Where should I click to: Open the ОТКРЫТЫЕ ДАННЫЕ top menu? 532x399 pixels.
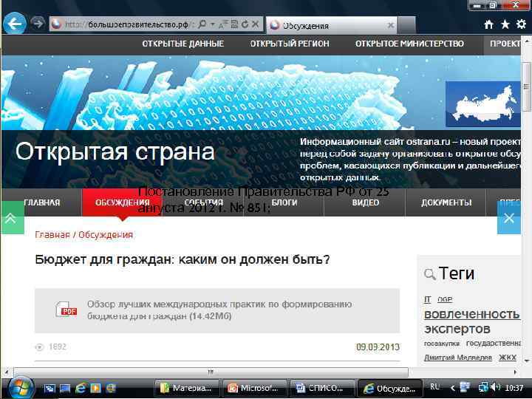183,44
